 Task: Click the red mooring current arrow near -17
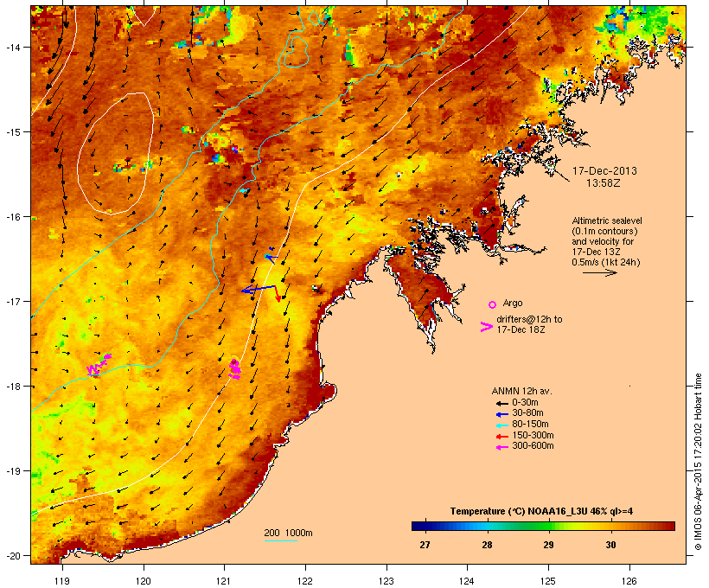pyautogui.click(x=278, y=293)
